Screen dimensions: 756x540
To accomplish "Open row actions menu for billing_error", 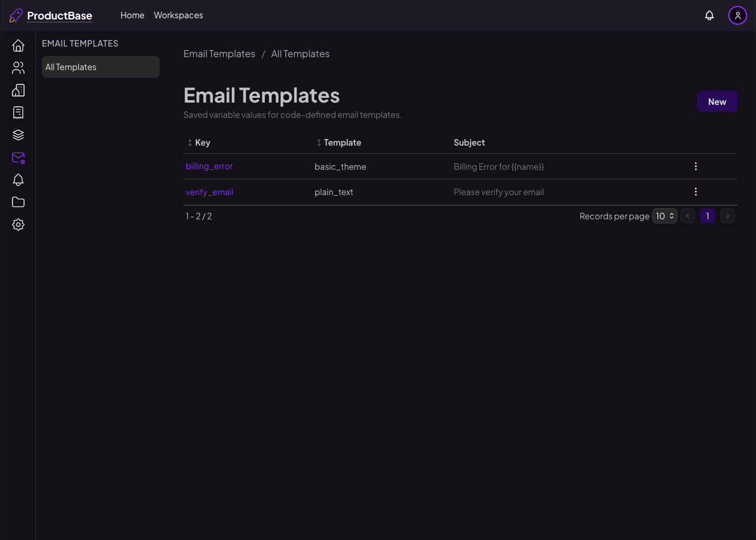I will (x=696, y=166).
